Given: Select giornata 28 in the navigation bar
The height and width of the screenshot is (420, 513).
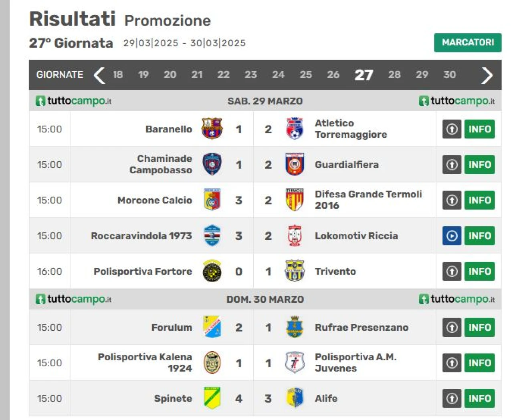Looking at the screenshot, I should (394, 74).
